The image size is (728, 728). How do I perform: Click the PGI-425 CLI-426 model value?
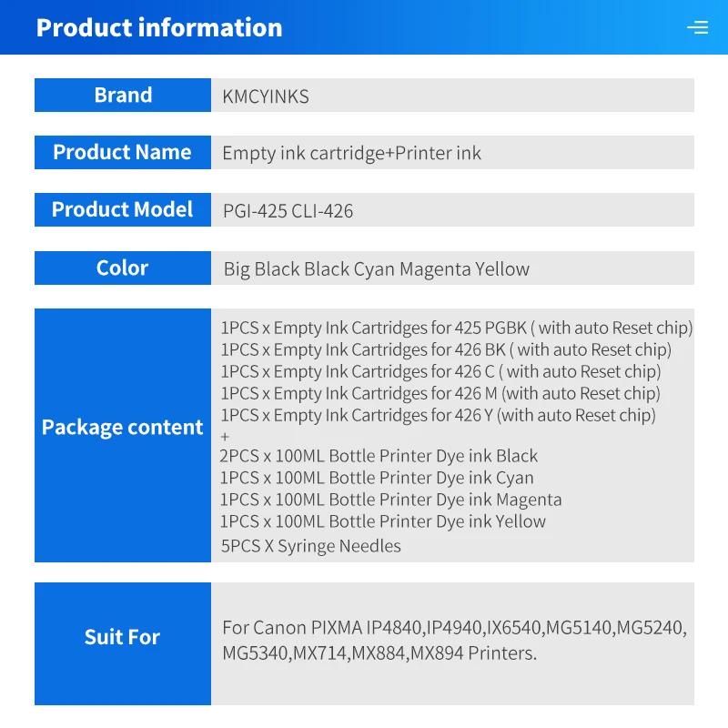pyautogui.click(x=288, y=211)
